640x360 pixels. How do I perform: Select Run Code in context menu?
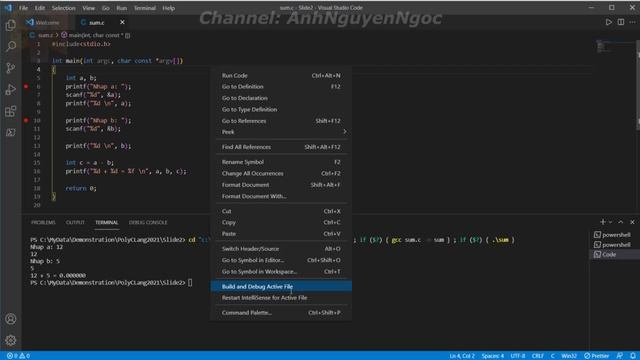coord(281,76)
